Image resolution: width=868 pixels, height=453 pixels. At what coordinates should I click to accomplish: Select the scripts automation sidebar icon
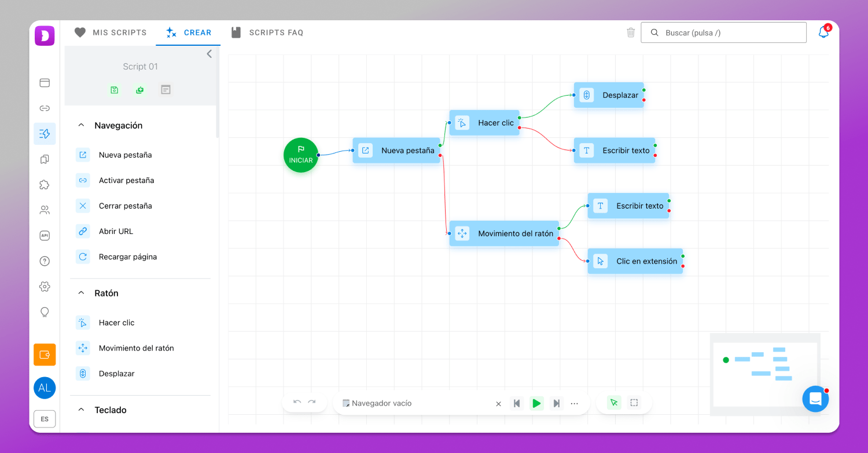[x=45, y=134]
